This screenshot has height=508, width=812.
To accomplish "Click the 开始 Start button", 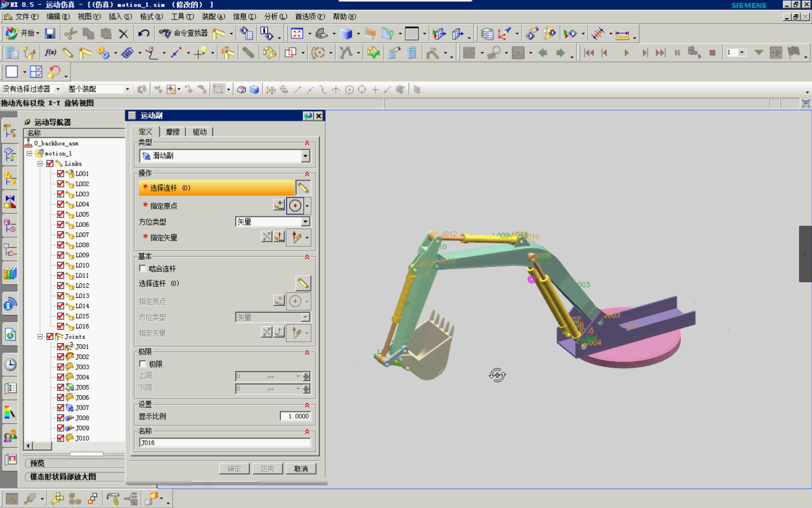I will pos(21,33).
